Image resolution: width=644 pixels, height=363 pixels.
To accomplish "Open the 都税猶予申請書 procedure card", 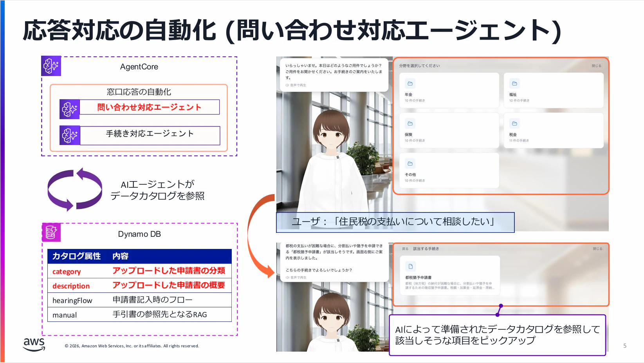I will pos(450,275).
